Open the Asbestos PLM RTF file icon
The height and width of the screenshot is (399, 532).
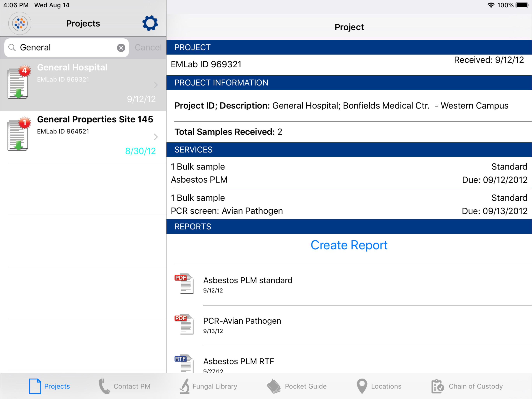pos(184,364)
